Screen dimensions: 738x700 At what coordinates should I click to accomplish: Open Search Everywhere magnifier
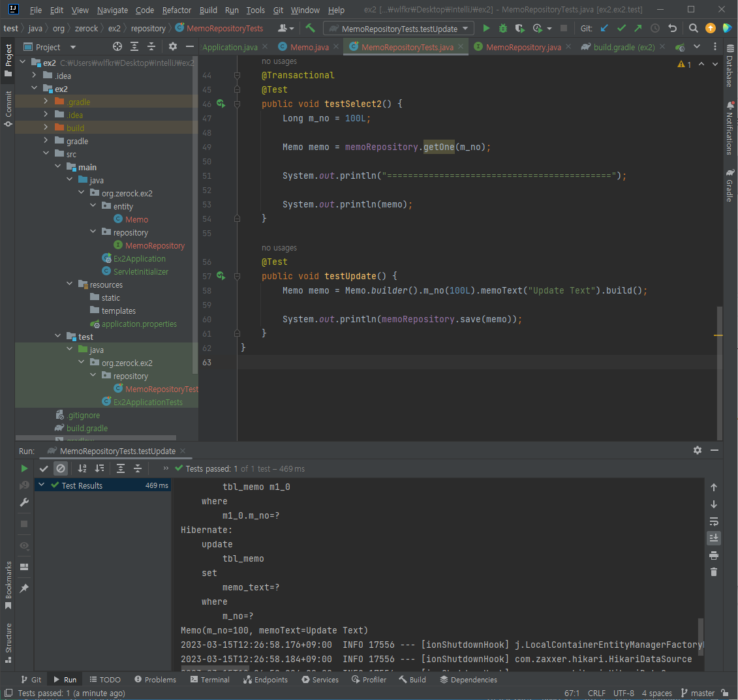pos(693,28)
